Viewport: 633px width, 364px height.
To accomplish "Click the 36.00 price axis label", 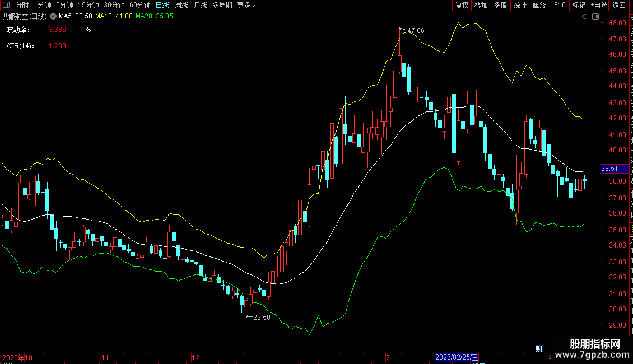I will click(x=618, y=213).
